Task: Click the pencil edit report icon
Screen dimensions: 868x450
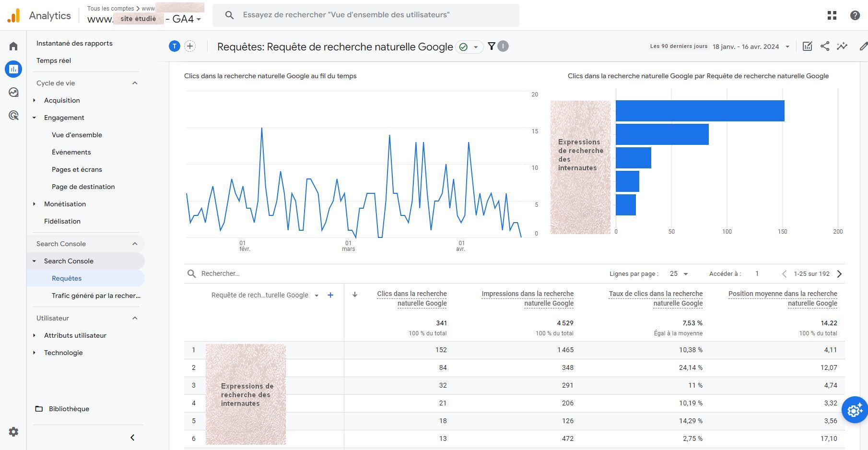Action: pyautogui.click(x=863, y=46)
